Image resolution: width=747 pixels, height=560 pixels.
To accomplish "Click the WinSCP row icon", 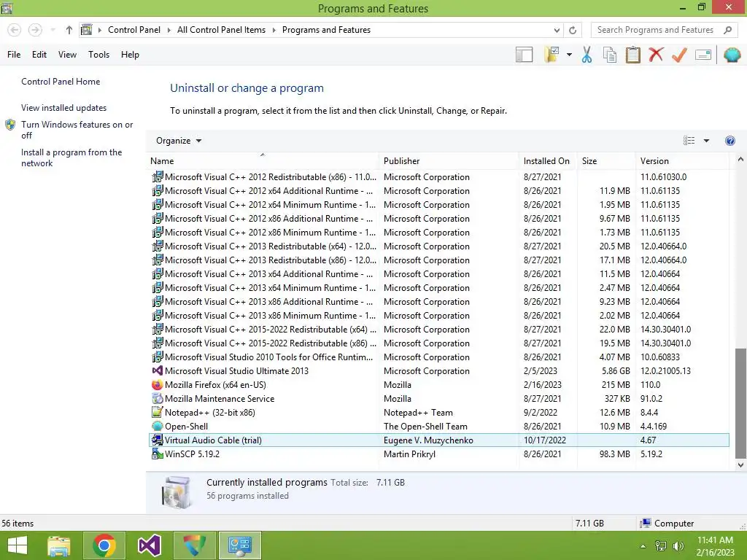I will tap(158, 454).
